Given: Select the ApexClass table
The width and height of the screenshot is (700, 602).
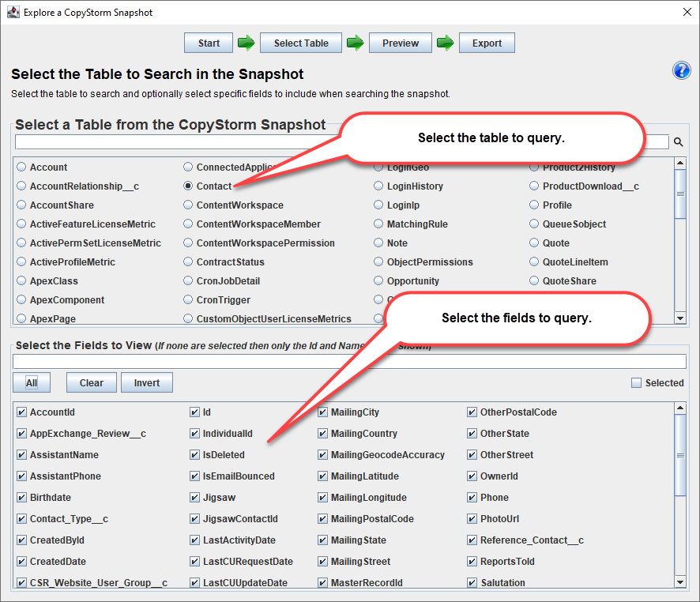Looking at the screenshot, I should [21, 280].
